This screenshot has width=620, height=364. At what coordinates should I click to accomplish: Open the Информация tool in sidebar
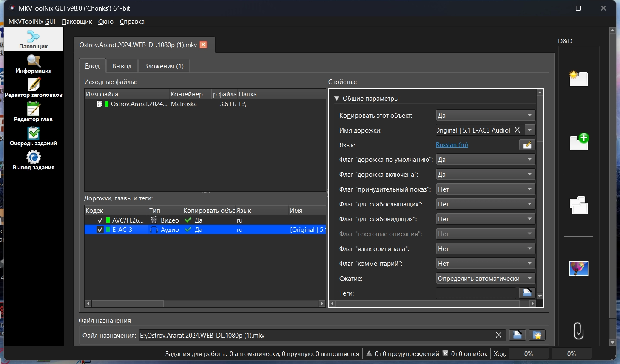34,64
